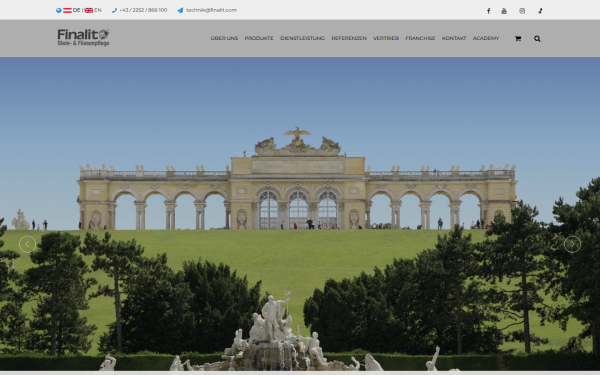Open the PRODUKTE menu
This screenshot has height=375, width=600.
tap(259, 38)
